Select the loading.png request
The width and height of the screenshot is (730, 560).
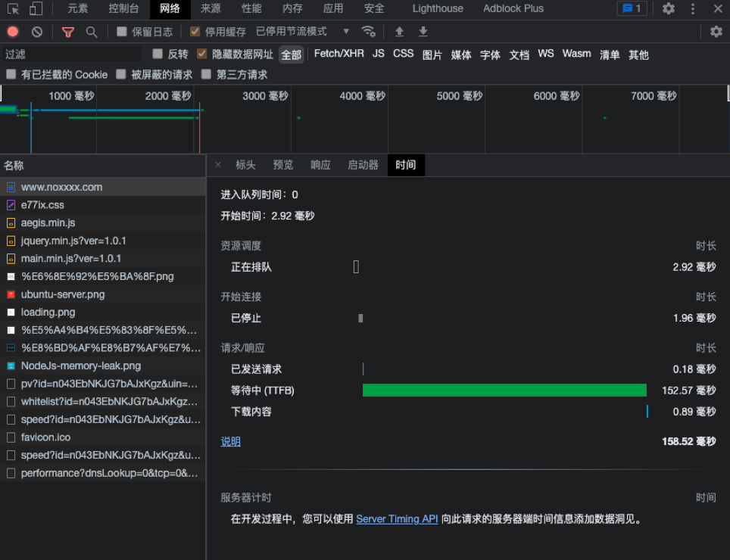coord(102,312)
